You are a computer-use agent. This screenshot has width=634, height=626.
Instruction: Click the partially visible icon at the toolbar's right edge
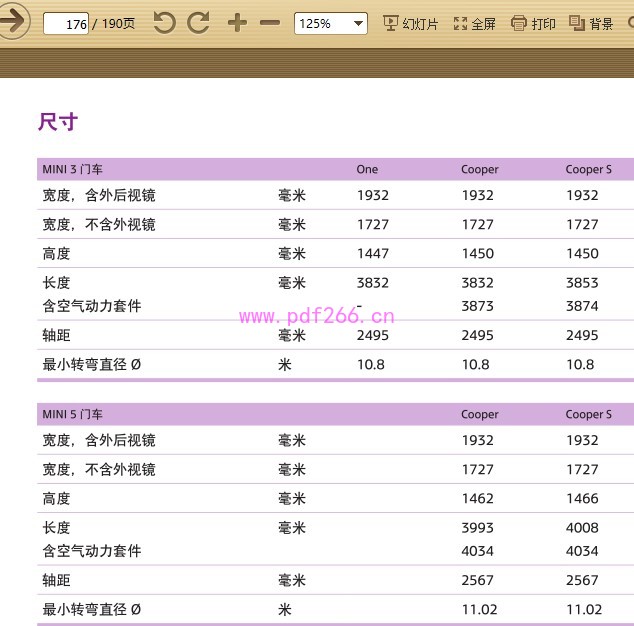pyautogui.click(x=629, y=23)
